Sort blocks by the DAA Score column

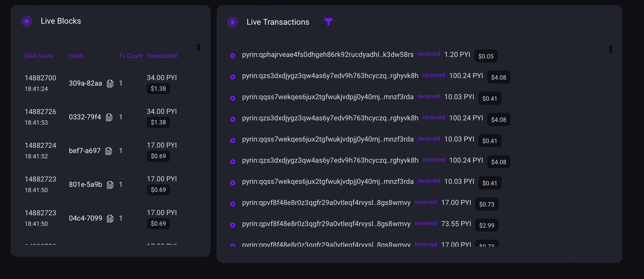39,56
